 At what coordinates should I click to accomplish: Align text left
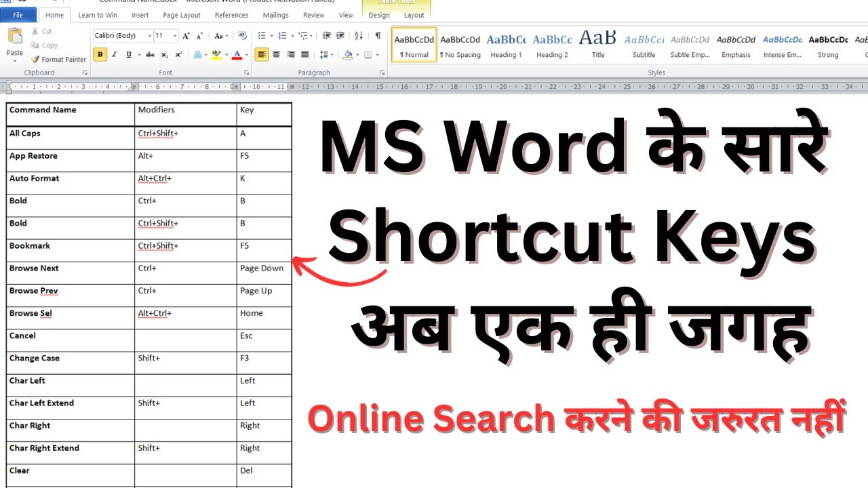262,55
